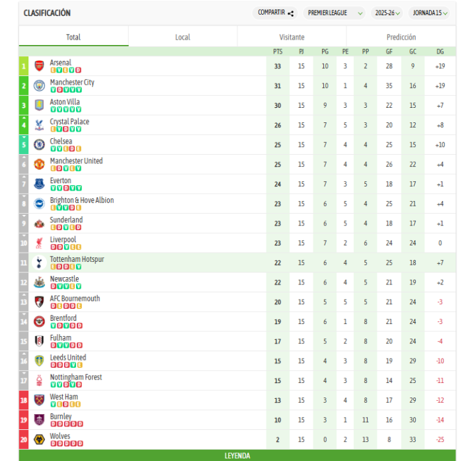Screen dimensions: 476x461
Task: Expand the 2025-26 season selector
Action: pyautogui.click(x=387, y=13)
